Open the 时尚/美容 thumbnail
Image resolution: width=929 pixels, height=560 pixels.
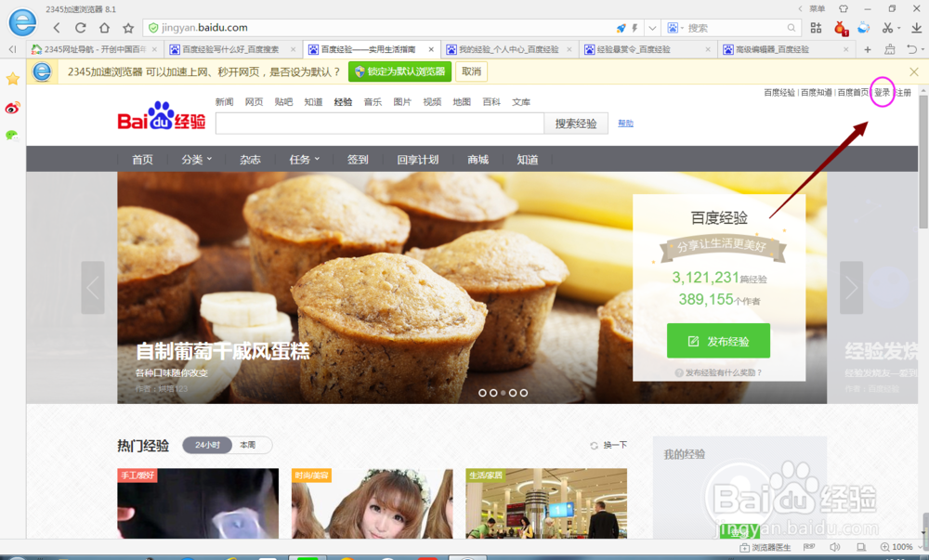[x=373, y=503]
